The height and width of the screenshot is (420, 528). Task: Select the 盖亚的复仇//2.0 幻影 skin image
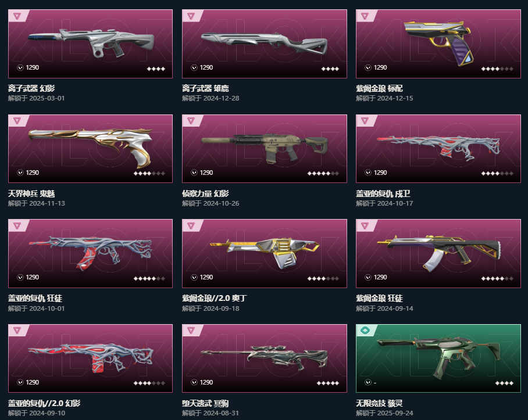(90, 358)
